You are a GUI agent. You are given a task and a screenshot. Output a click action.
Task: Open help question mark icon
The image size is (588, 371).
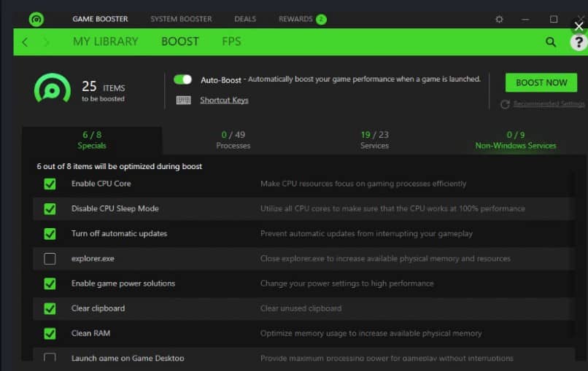(x=579, y=42)
